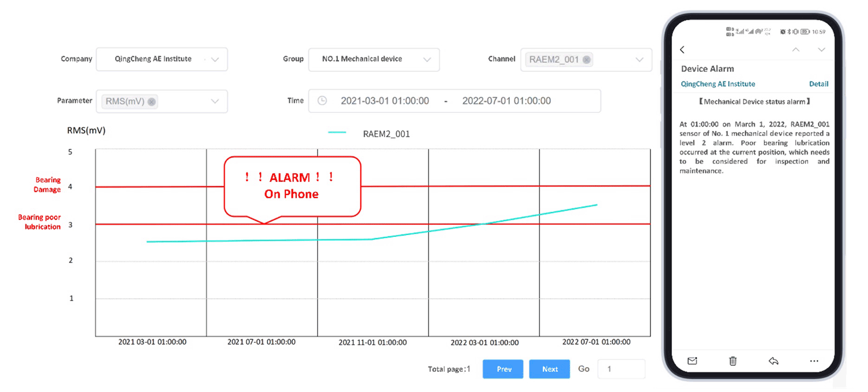
Task: Go back using the phone's back arrow
Action: pos(682,50)
